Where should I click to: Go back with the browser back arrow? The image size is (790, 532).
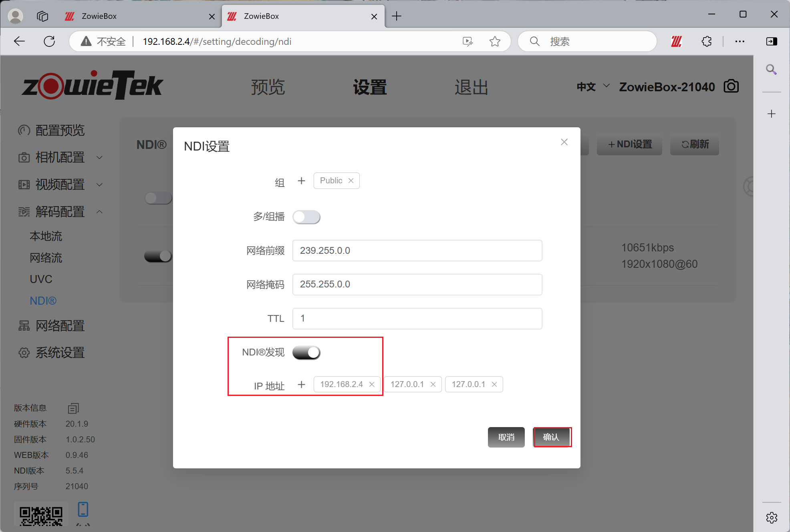pos(19,41)
